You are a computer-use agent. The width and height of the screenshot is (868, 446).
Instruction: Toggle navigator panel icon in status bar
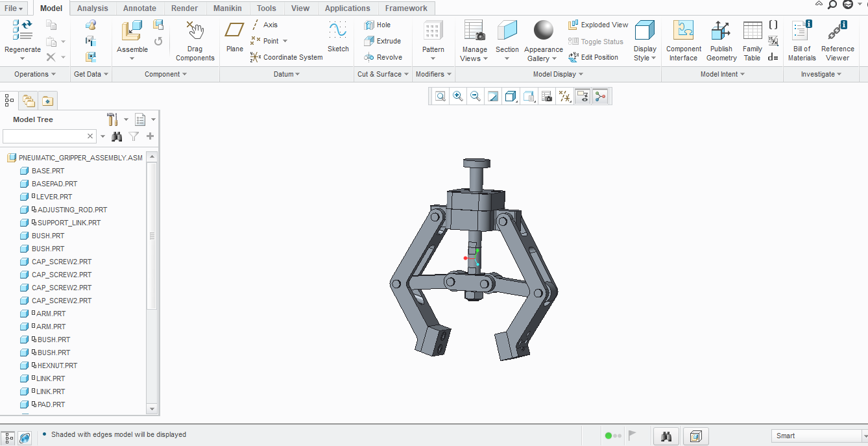[x=9, y=438]
